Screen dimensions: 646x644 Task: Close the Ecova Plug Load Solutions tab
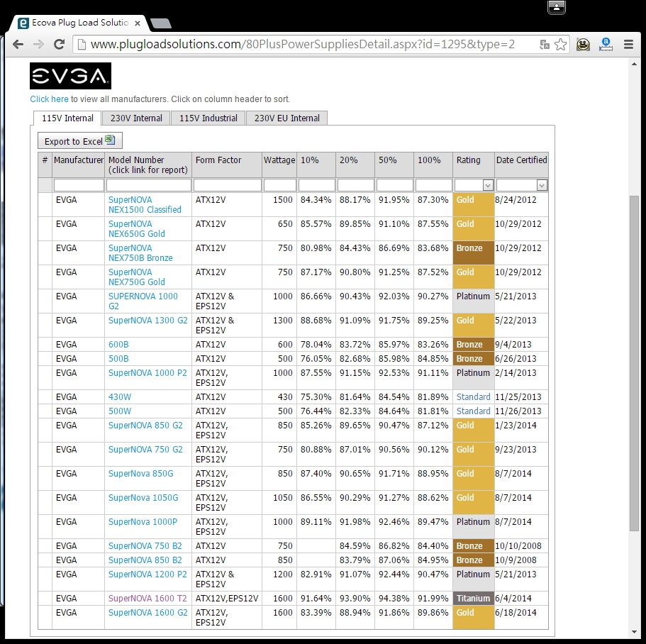point(138,23)
